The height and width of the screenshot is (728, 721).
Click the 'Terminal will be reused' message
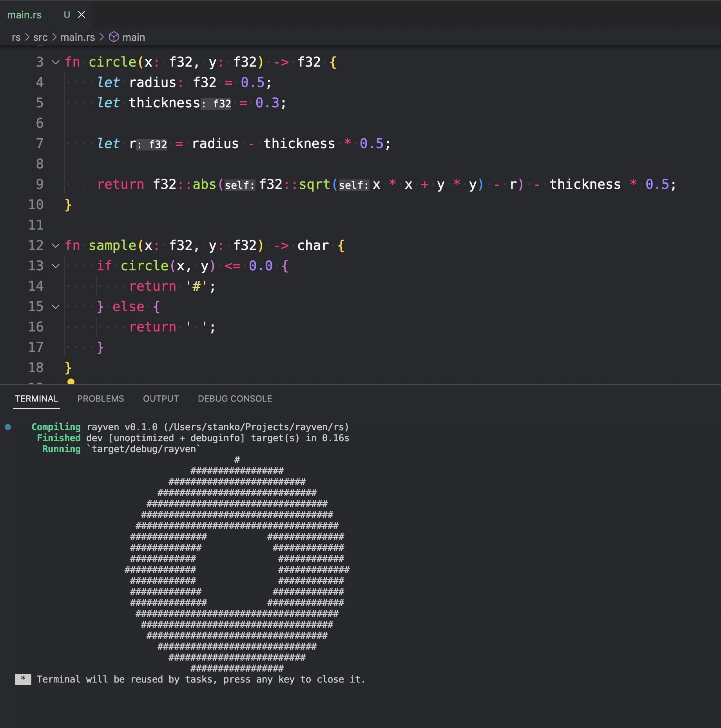pyautogui.click(x=201, y=679)
